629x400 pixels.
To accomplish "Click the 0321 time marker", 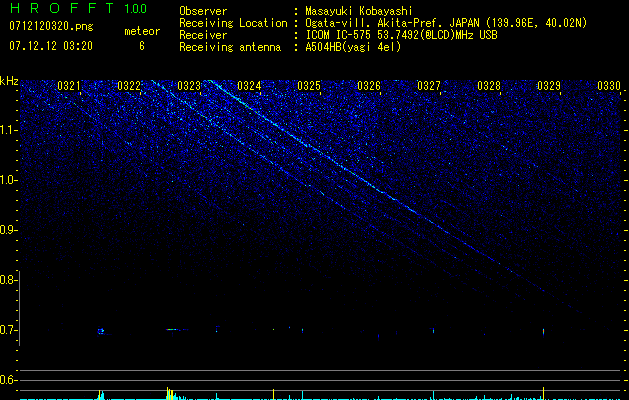I will click(69, 86).
